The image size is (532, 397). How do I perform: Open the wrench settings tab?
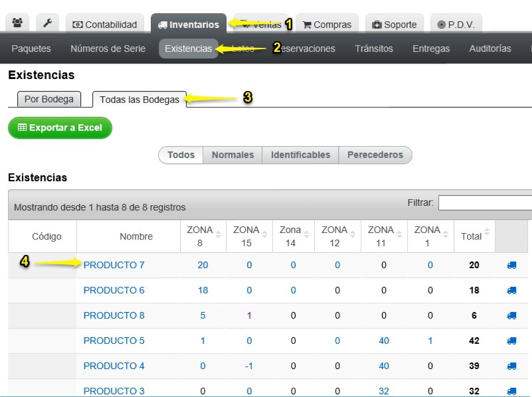pos(48,23)
